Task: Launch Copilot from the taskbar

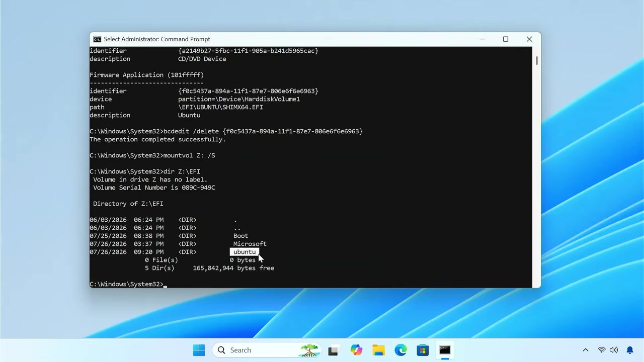Action: (356, 350)
